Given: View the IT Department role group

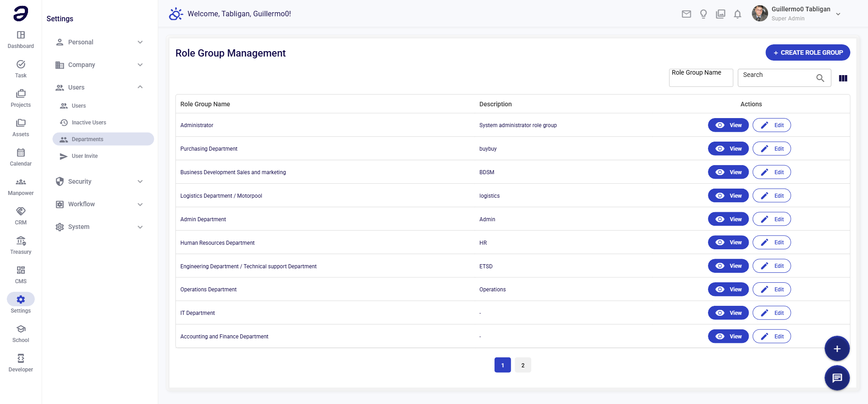Looking at the screenshot, I should 728,313.
